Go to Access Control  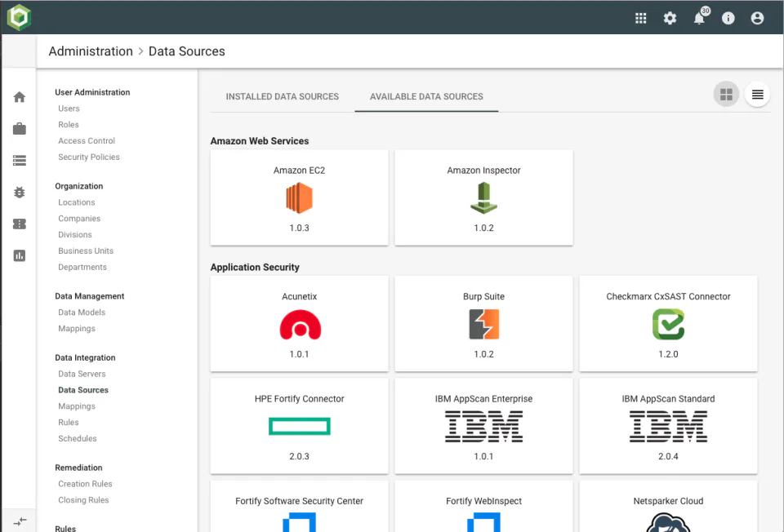coord(87,141)
